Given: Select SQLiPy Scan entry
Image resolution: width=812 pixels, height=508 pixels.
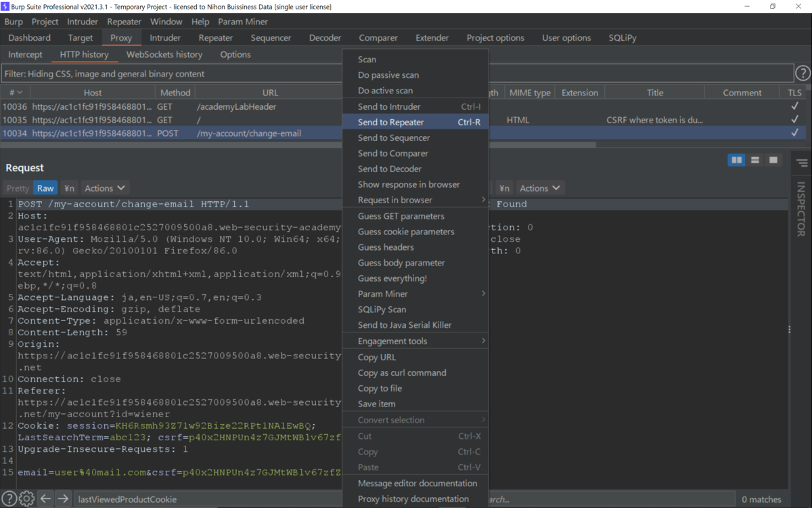Looking at the screenshot, I should coord(415,310).
